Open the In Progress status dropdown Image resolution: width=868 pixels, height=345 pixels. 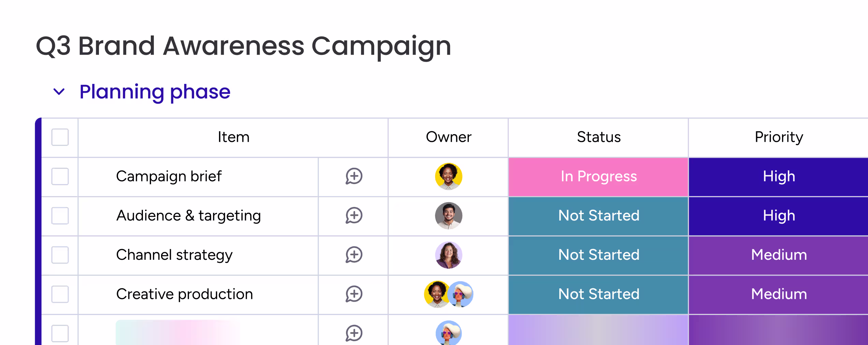tap(598, 177)
